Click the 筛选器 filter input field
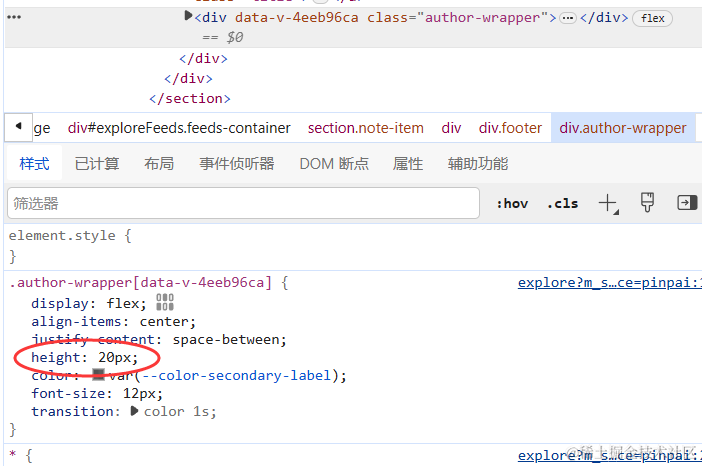The height and width of the screenshot is (466, 702). [244, 203]
